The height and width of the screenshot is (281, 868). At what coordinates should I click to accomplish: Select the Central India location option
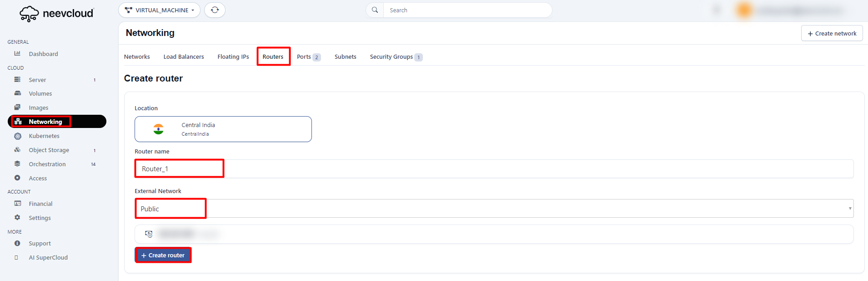(223, 129)
